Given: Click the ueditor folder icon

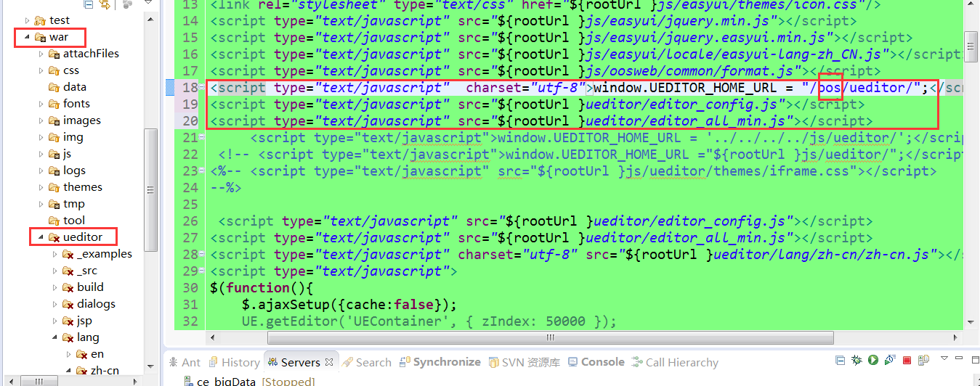Looking at the screenshot, I should coord(54,237).
